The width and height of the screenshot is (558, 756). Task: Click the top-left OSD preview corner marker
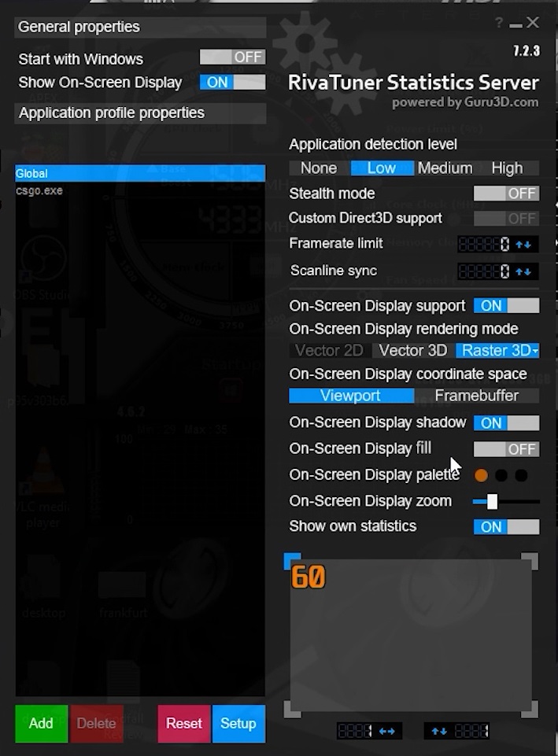(292, 561)
